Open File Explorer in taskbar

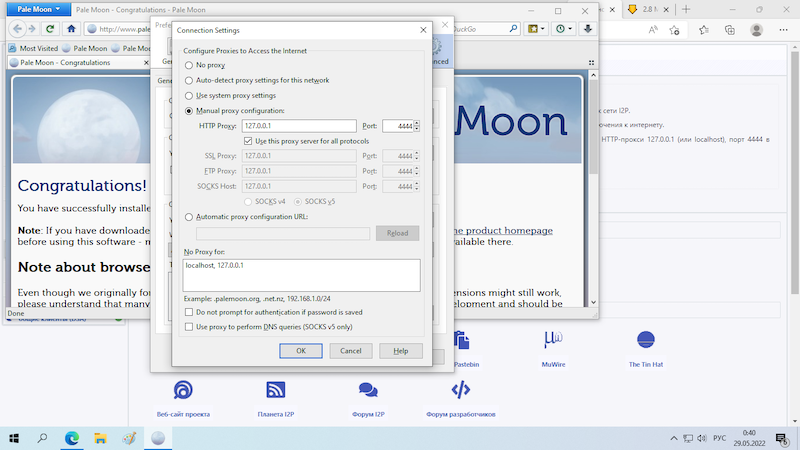tap(100, 438)
